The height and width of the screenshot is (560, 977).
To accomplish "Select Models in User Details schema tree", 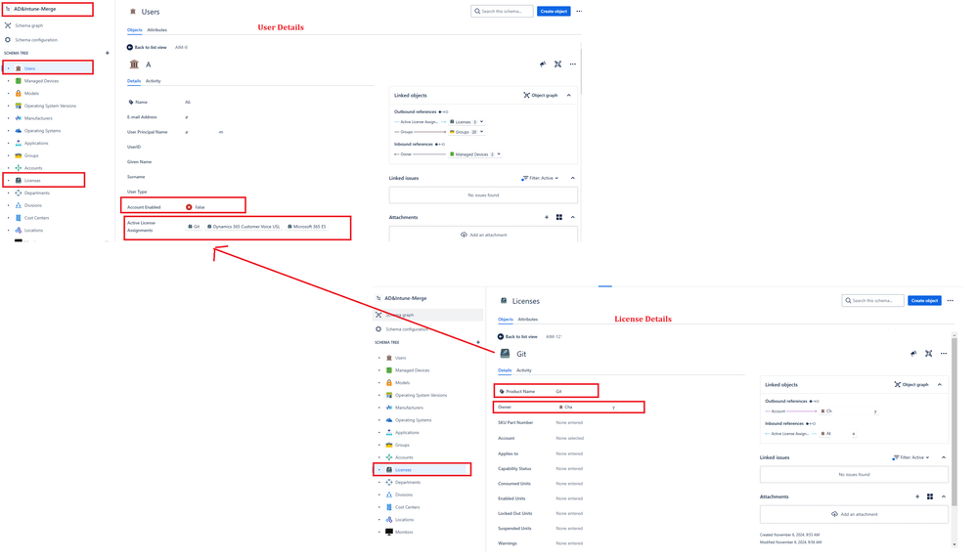I will (31, 94).
